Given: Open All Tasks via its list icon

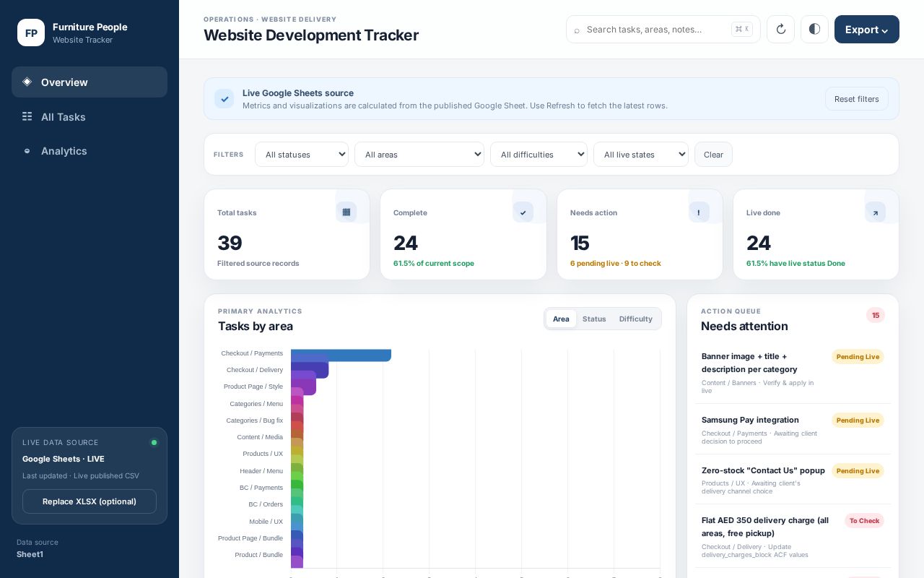Looking at the screenshot, I should point(27,116).
